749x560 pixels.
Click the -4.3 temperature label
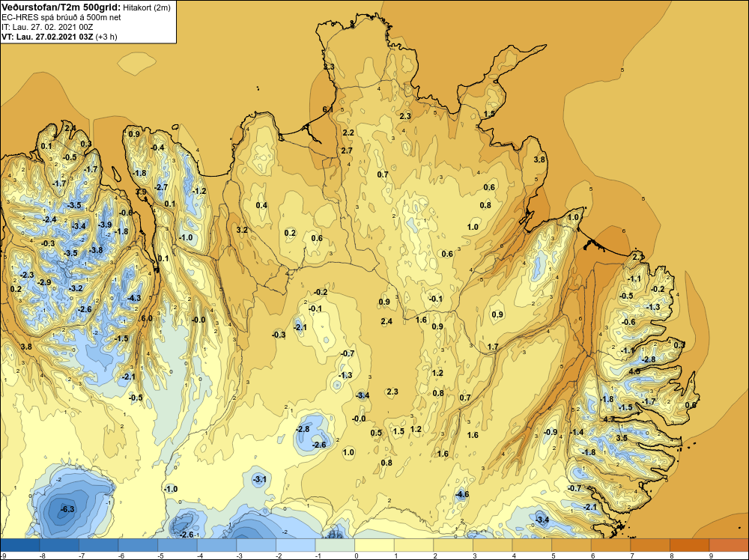(134, 298)
